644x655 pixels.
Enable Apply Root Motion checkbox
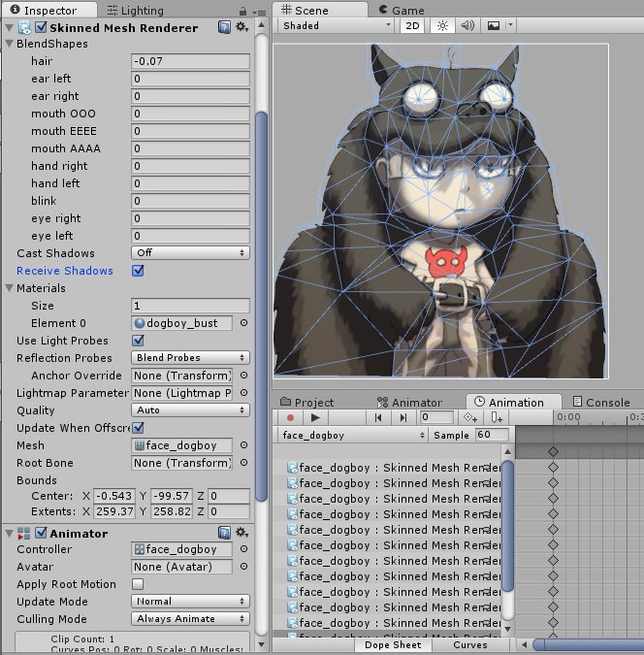click(x=138, y=584)
